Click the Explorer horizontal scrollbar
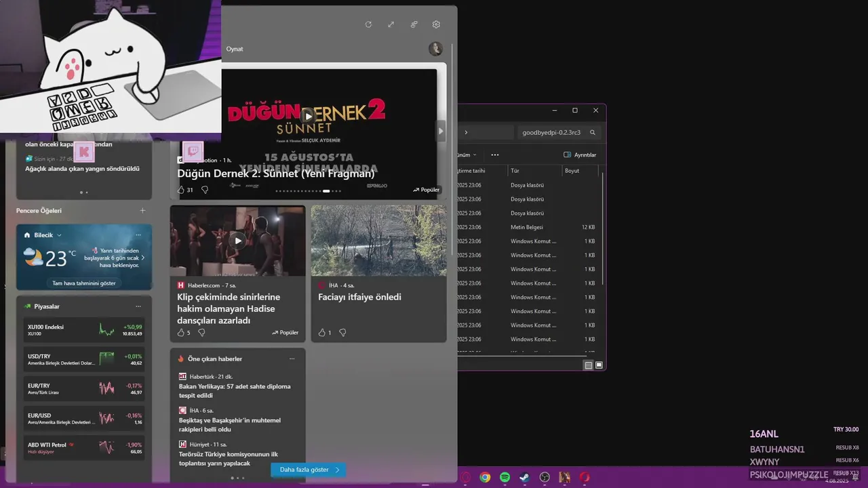The image size is (868, 488). [522, 354]
